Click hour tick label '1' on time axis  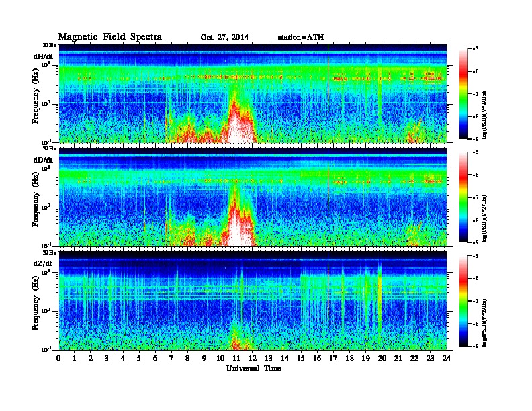point(75,359)
